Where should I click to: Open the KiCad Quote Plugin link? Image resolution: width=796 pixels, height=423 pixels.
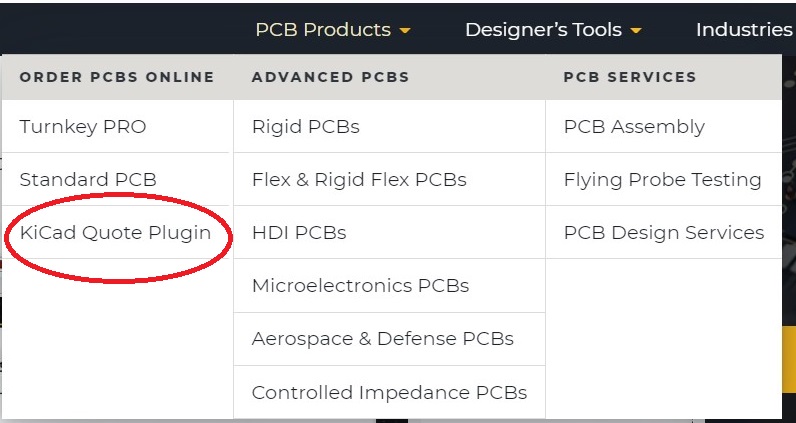pos(115,233)
